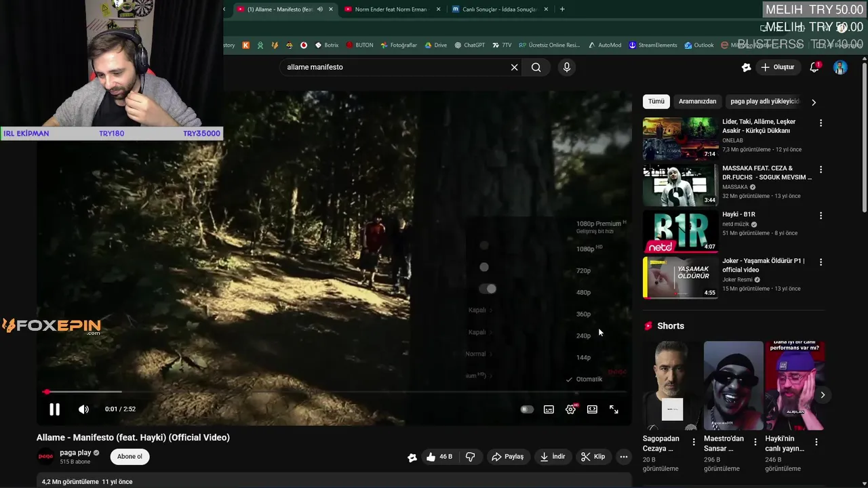Click the sparkle icon beside like button
868x488 pixels.
point(412,457)
